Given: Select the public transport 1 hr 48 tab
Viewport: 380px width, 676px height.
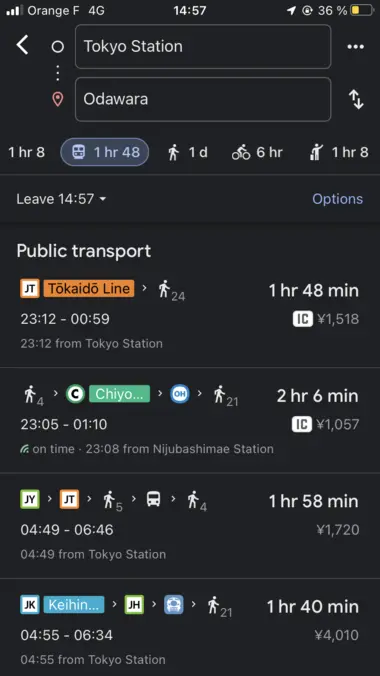Looking at the screenshot, I should [105, 152].
